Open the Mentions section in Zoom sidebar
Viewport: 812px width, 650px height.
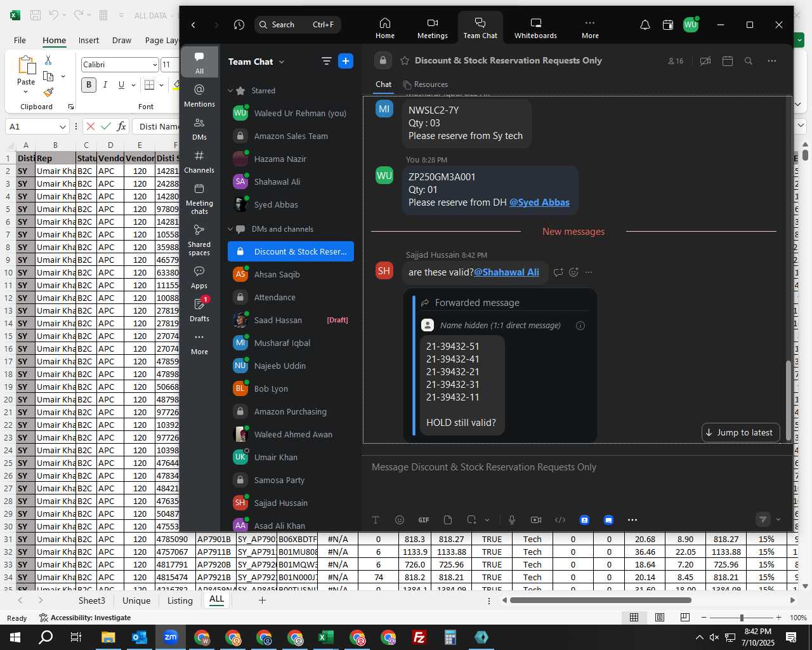(x=199, y=95)
